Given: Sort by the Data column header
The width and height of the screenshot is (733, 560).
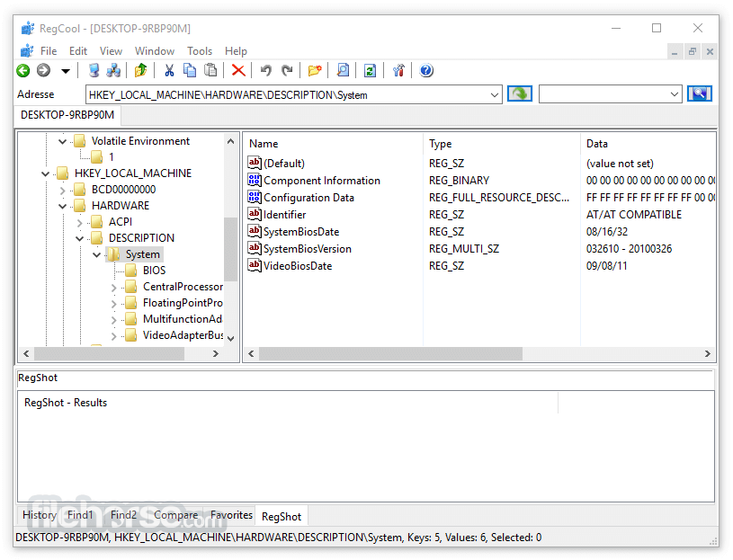Looking at the screenshot, I should (x=648, y=144).
